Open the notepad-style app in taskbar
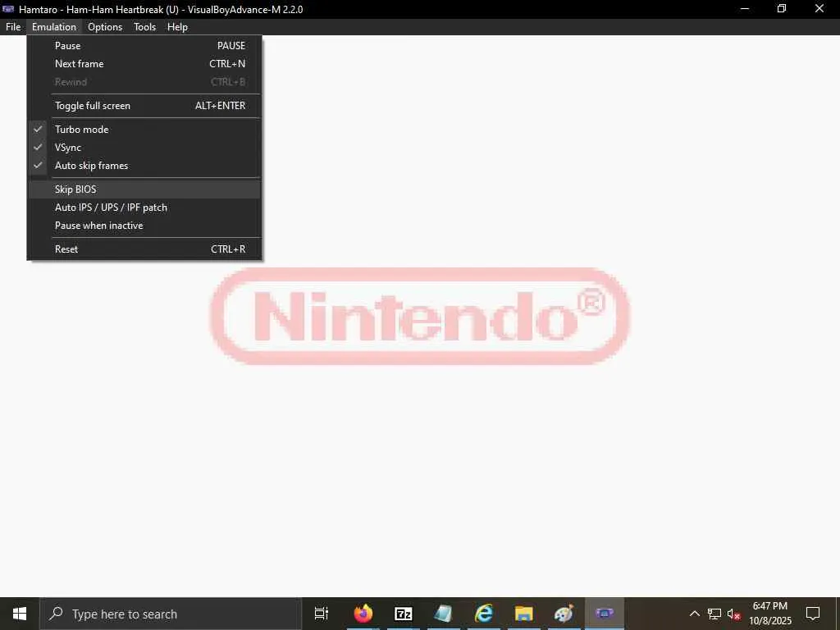This screenshot has width=840, height=630. [x=444, y=614]
